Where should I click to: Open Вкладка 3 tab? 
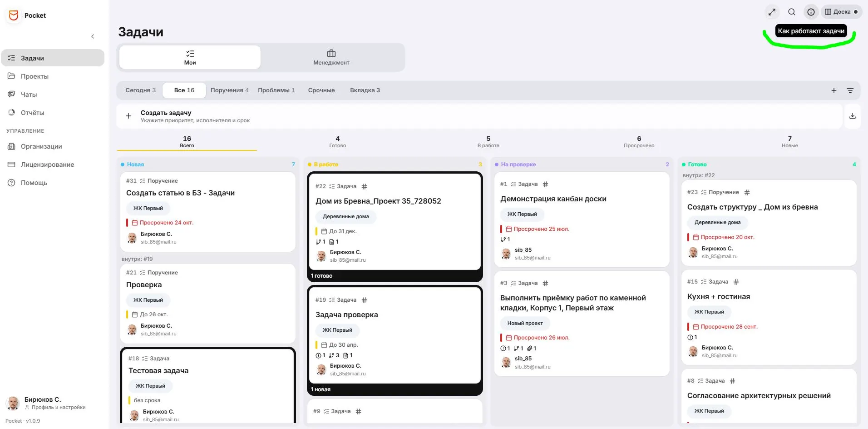(365, 90)
